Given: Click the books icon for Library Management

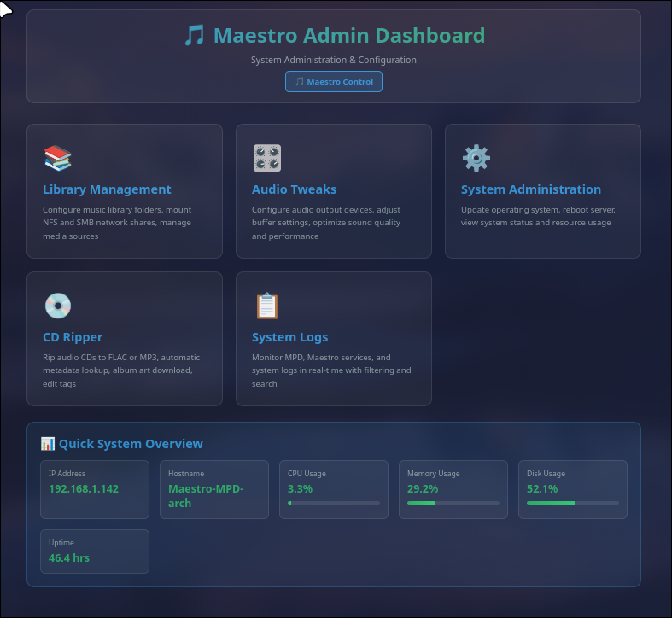Looking at the screenshot, I should coord(57,158).
